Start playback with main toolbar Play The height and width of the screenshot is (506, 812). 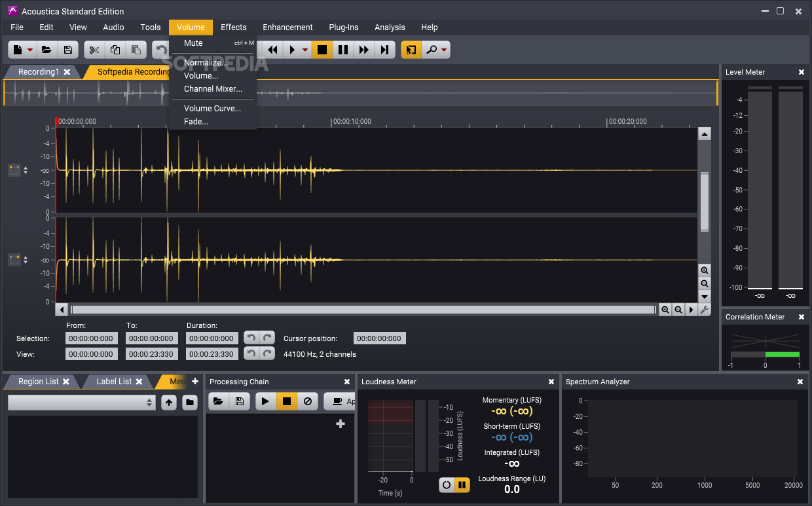point(292,50)
